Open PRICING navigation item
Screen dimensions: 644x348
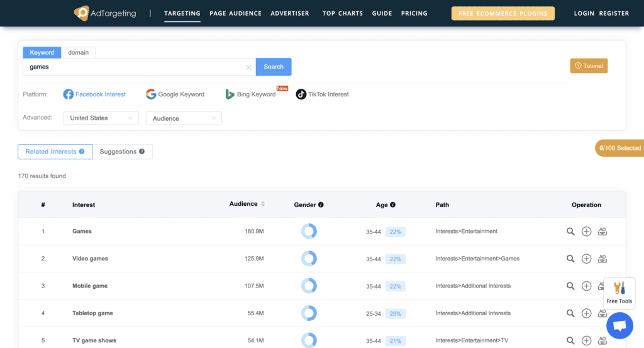point(414,14)
